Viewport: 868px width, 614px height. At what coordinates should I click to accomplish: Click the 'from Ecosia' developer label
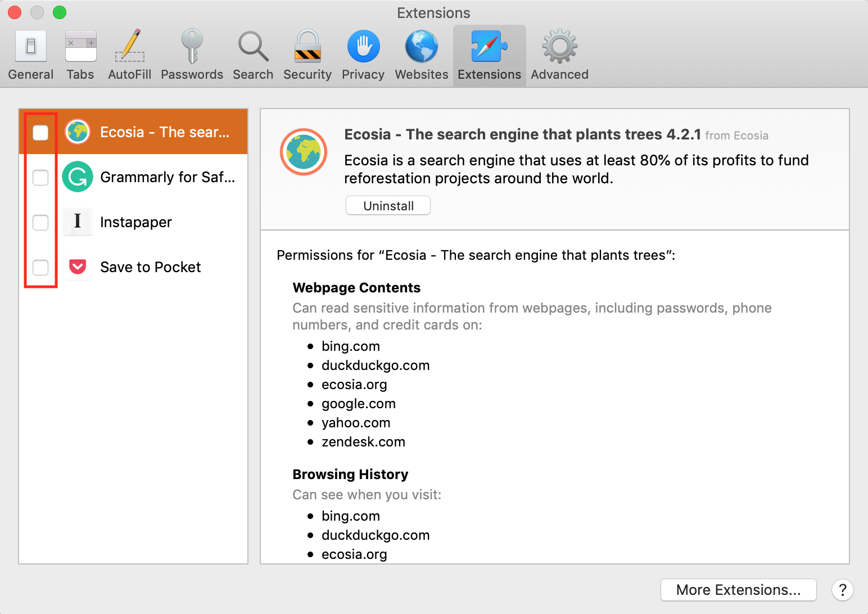737,136
